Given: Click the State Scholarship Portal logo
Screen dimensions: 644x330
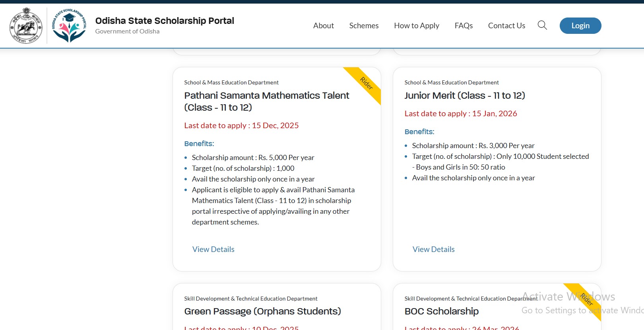Looking at the screenshot, I should pyautogui.click(x=69, y=25).
